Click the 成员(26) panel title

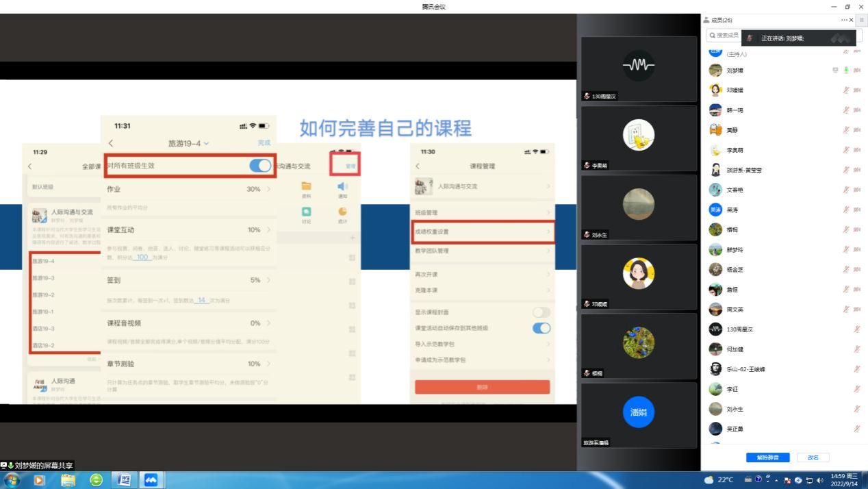pos(722,20)
